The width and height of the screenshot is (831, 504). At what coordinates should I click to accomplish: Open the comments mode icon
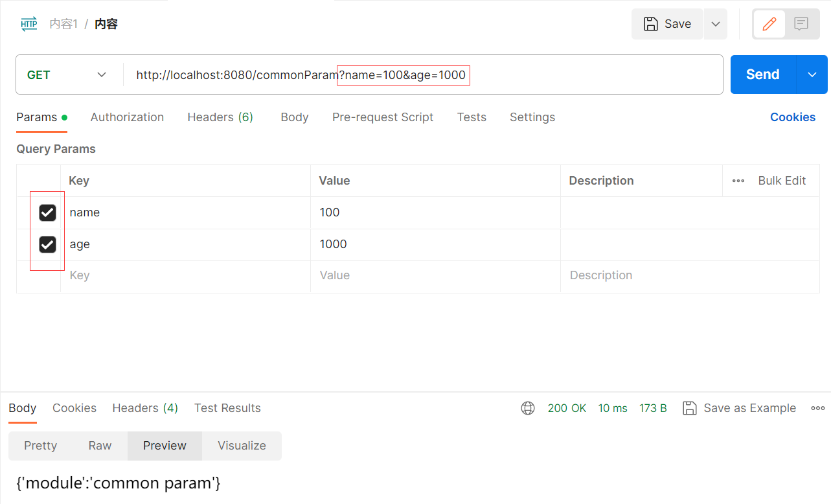pos(801,24)
